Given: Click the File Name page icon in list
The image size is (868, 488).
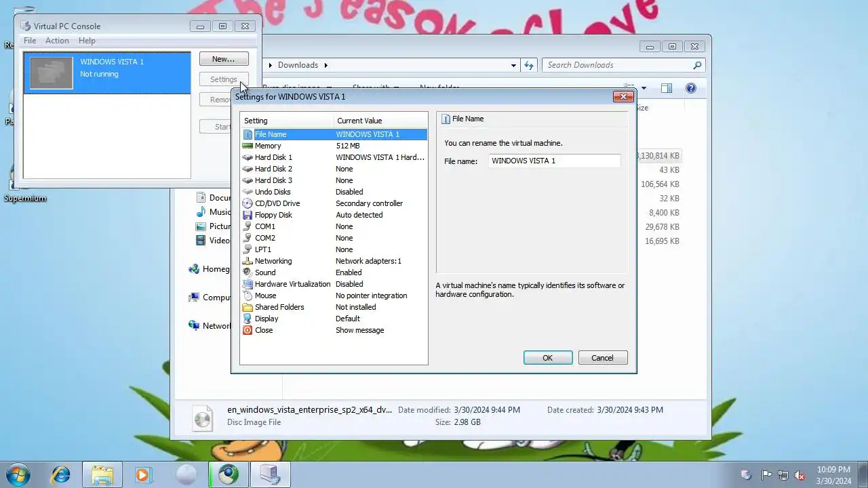Looking at the screenshot, I should pos(248,134).
